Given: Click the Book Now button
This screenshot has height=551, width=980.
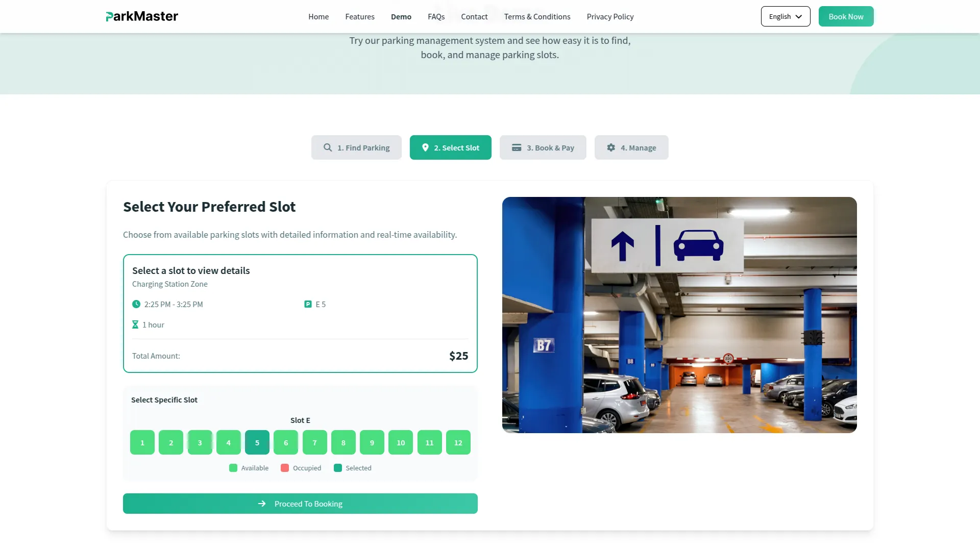Looking at the screenshot, I should [845, 16].
